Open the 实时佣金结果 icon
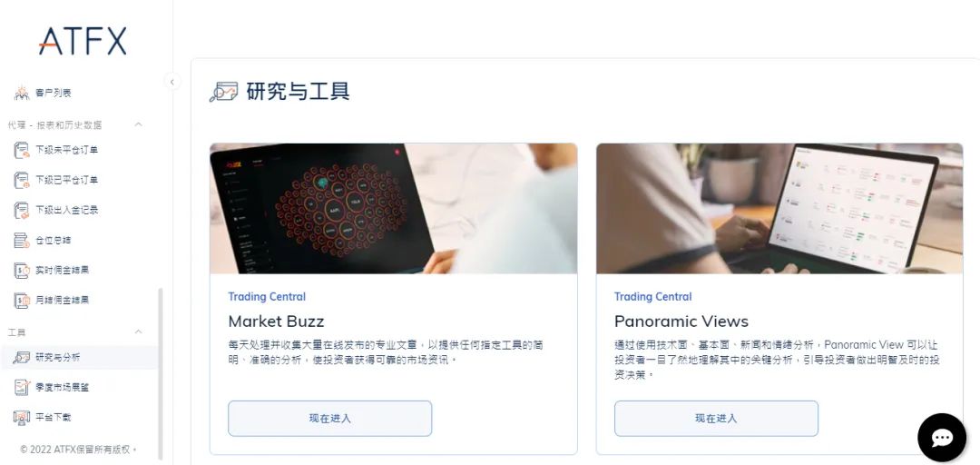The width and height of the screenshot is (980, 465). tap(22, 271)
